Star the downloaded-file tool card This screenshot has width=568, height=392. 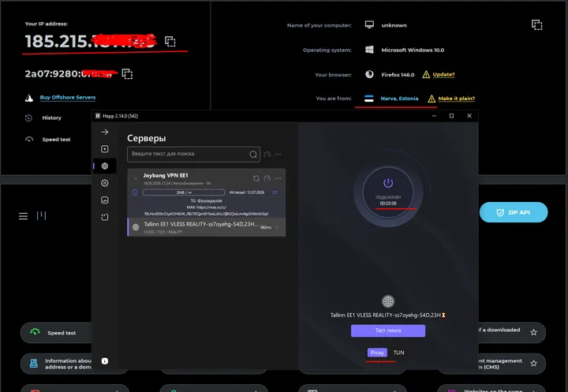[x=533, y=332]
